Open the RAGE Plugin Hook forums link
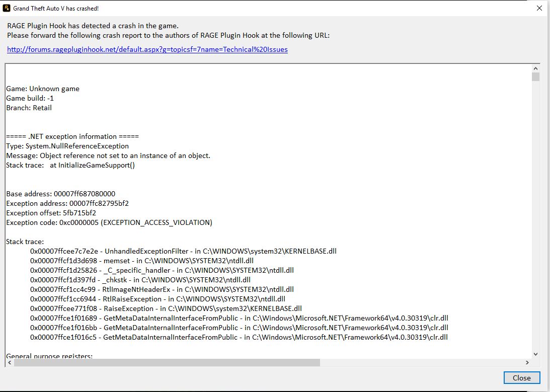 [147, 49]
